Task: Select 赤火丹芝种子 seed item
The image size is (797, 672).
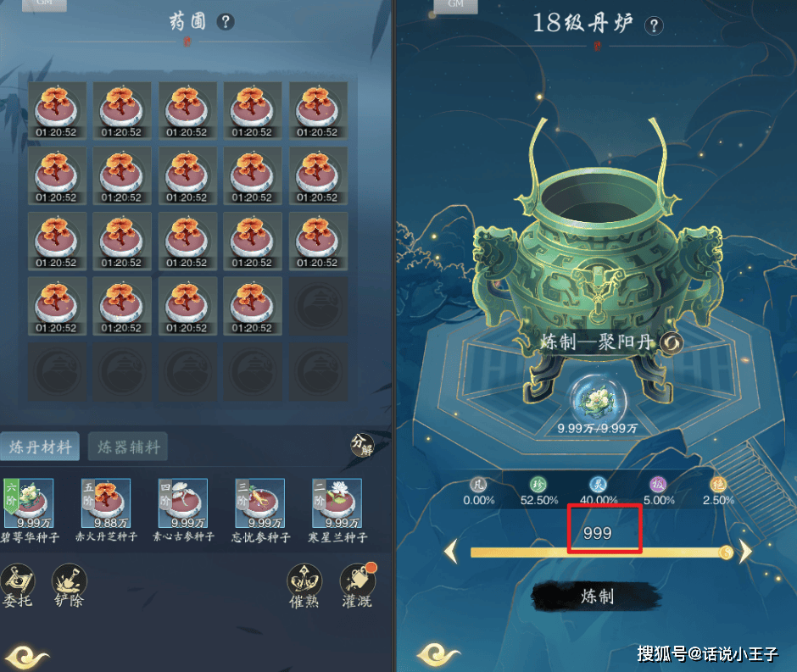Action: 106,503
